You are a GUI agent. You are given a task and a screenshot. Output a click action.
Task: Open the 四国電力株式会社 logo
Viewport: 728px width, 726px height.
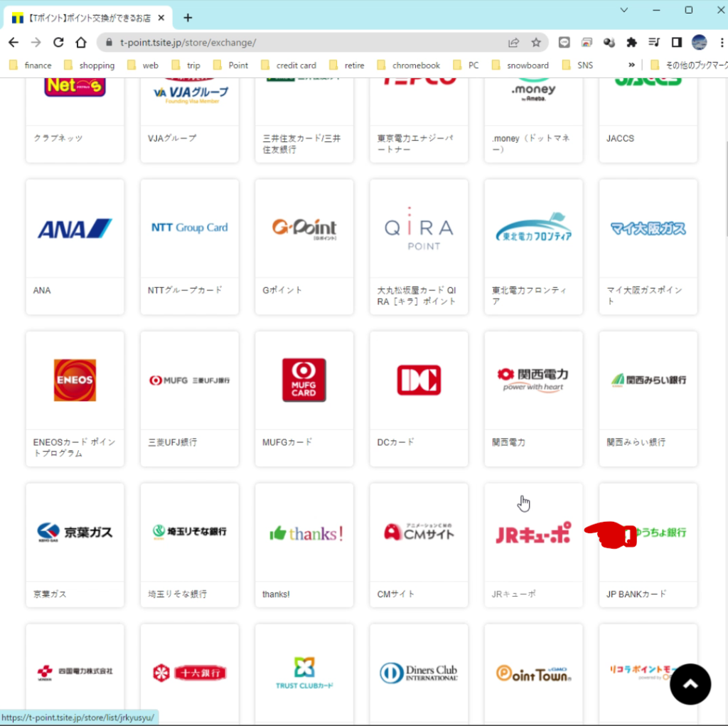point(75,672)
